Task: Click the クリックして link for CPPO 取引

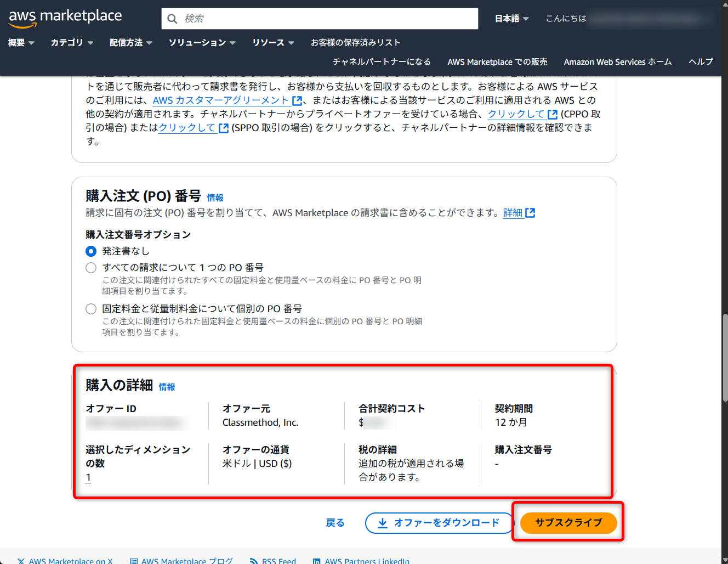Action: pos(516,114)
